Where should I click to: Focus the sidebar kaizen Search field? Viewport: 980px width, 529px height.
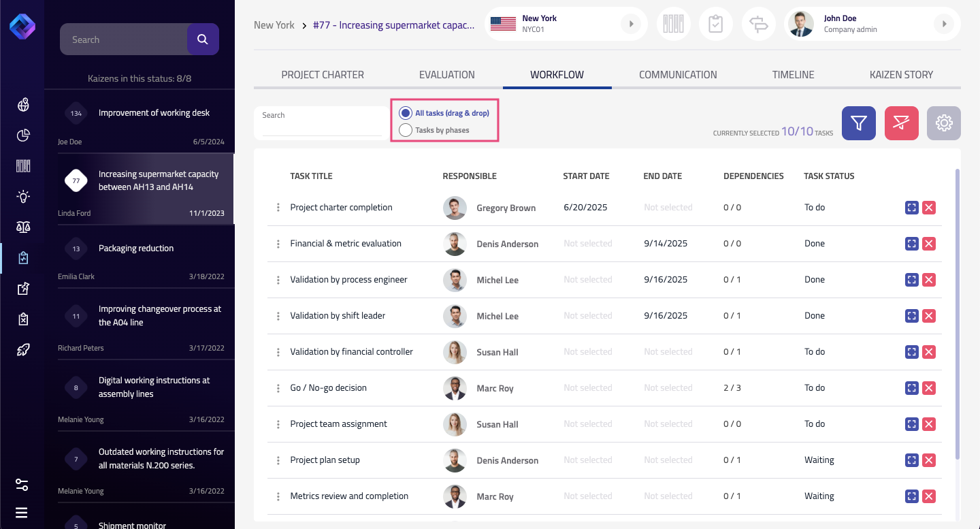tap(124, 39)
